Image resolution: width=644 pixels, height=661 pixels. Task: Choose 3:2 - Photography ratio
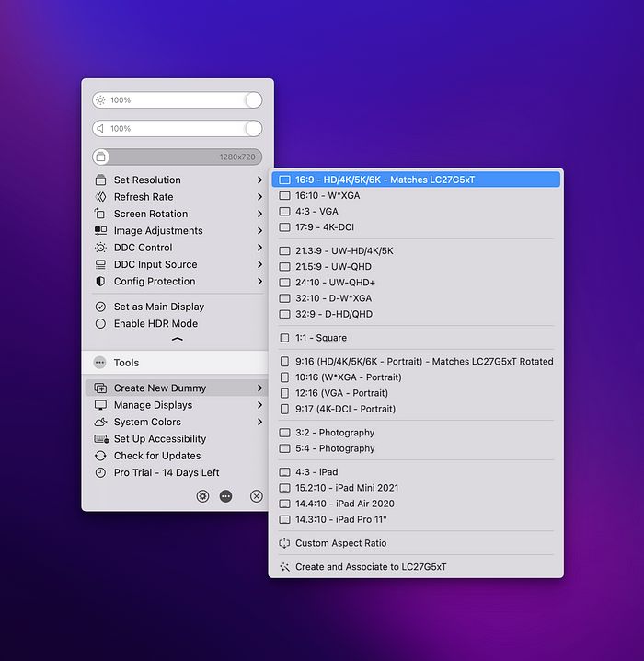coord(416,433)
